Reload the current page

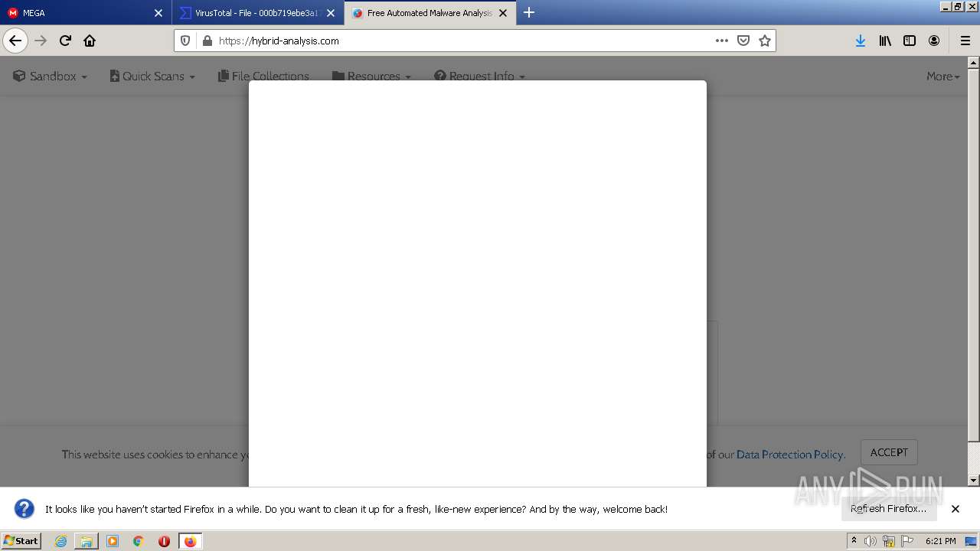pyautogui.click(x=65, y=41)
